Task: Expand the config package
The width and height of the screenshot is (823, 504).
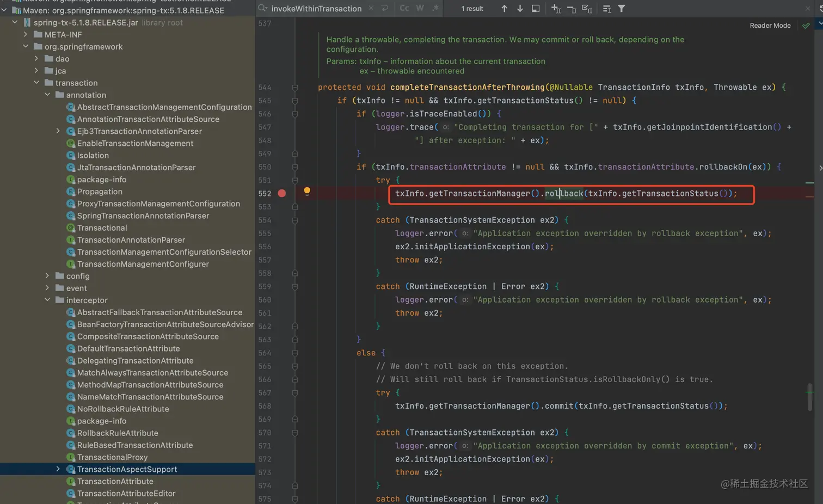Action: tap(47, 276)
